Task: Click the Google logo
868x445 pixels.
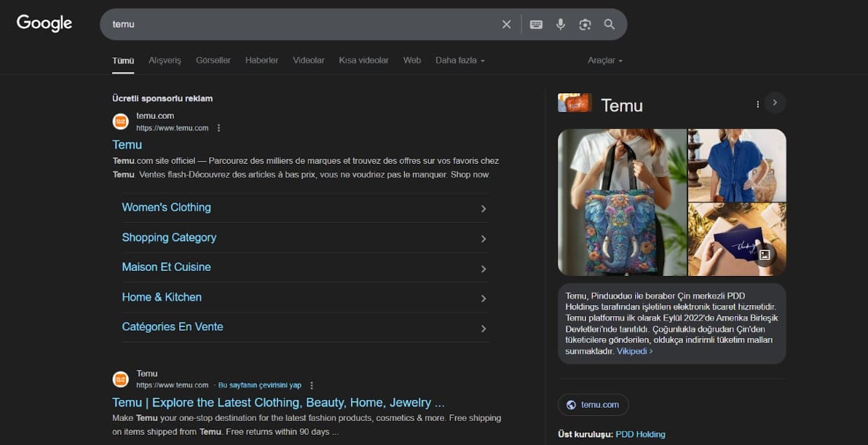Action: [x=44, y=23]
